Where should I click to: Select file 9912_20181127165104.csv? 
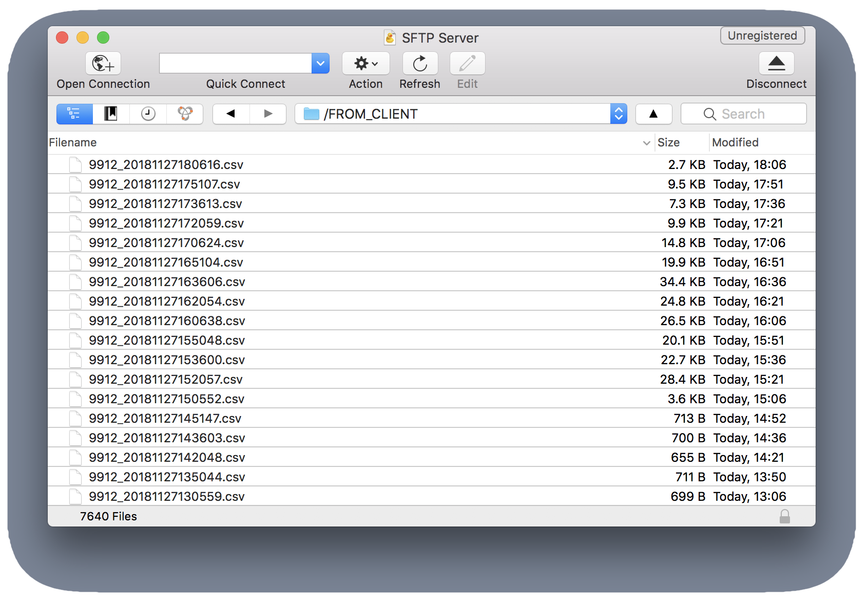431,262
